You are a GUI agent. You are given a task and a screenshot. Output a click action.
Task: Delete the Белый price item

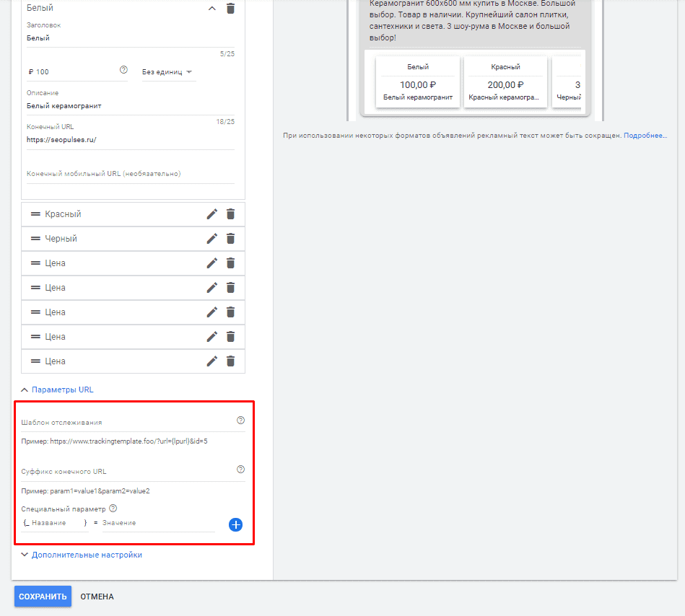click(231, 8)
